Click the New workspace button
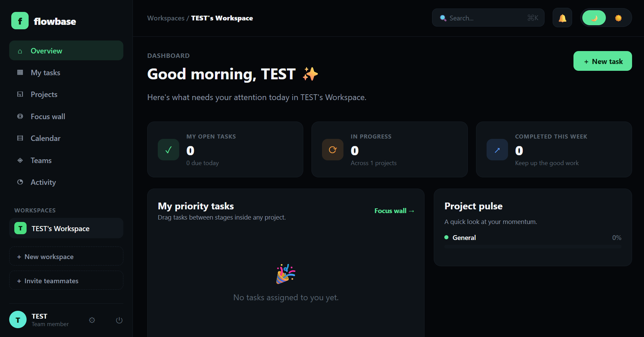This screenshot has height=337, width=644. (x=66, y=256)
